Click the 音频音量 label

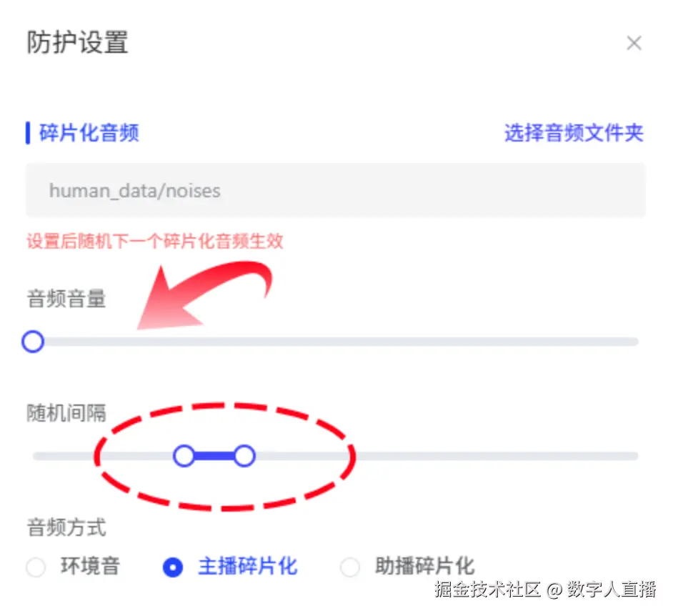(66, 299)
